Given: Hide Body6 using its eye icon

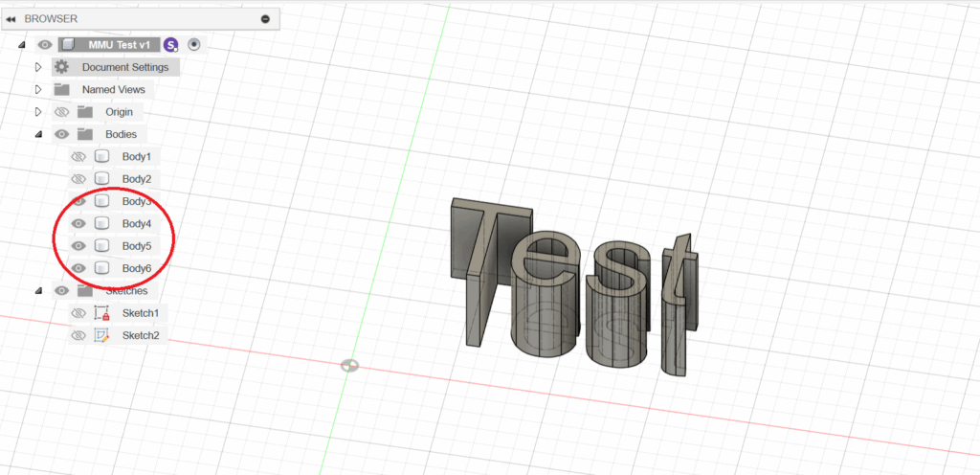Looking at the screenshot, I should pyautogui.click(x=78, y=268).
